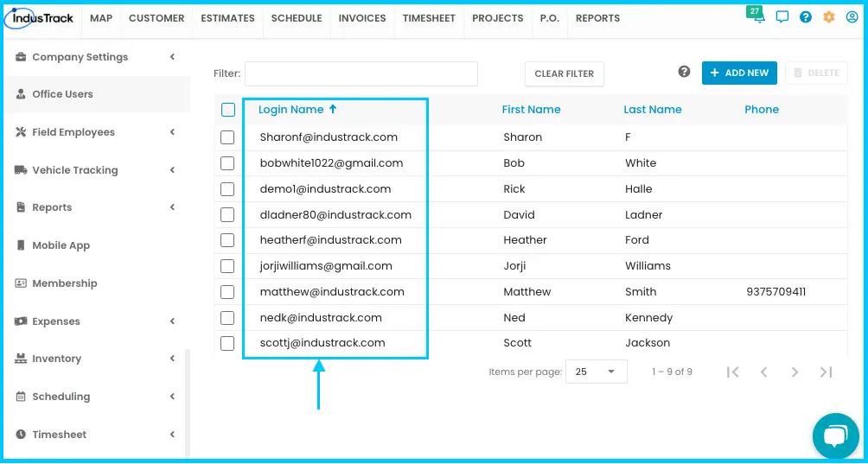The width and height of the screenshot is (868, 464).
Task: Open the user profile icon
Action: pos(852,17)
